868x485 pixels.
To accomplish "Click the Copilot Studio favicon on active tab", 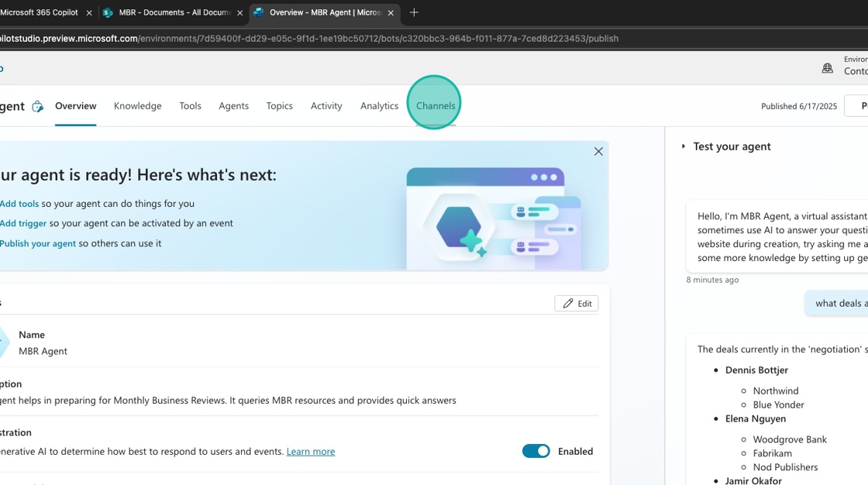I will [259, 12].
